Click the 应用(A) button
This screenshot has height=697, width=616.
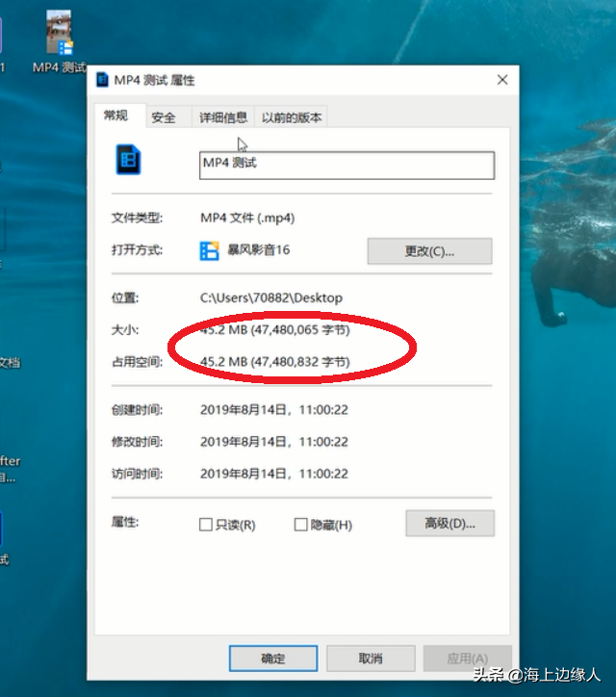click(468, 658)
